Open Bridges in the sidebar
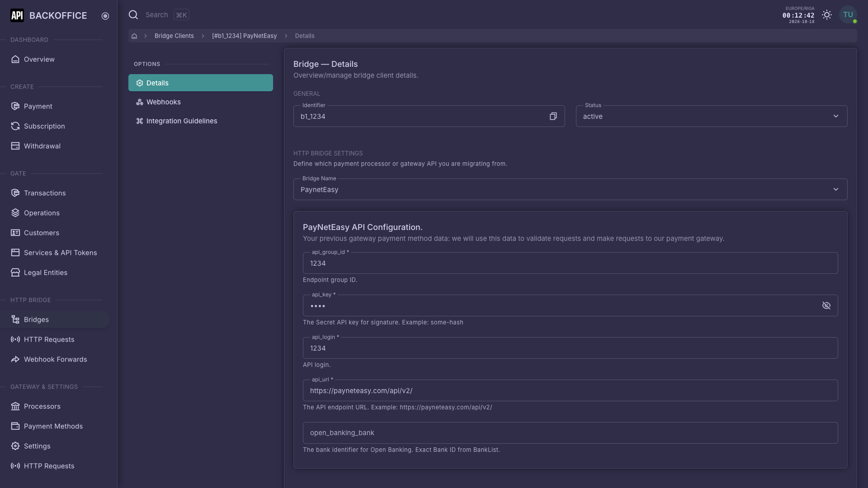The height and width of the screenshot is (488, 868). pos(55,320)
